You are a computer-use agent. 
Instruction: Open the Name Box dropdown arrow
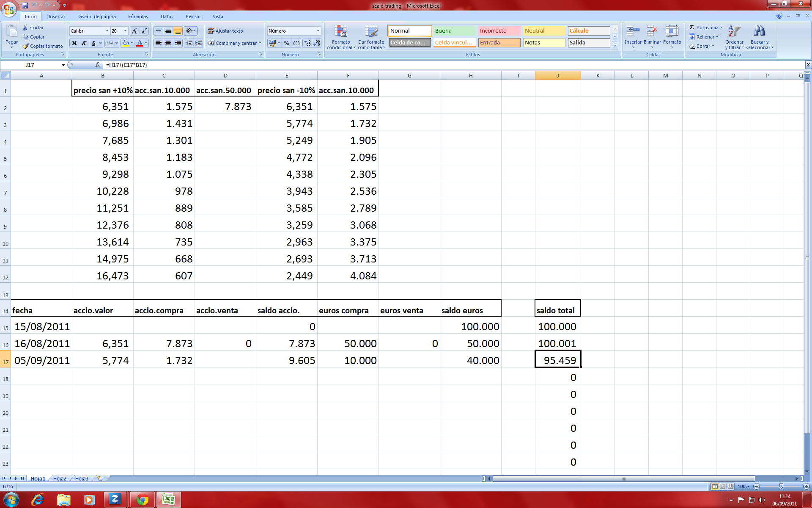[63, 65]
